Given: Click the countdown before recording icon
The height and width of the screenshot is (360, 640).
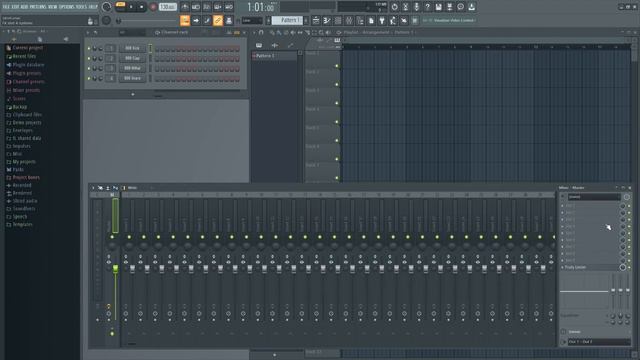Looking at the screenshot, I should click(x=207, y=7).
